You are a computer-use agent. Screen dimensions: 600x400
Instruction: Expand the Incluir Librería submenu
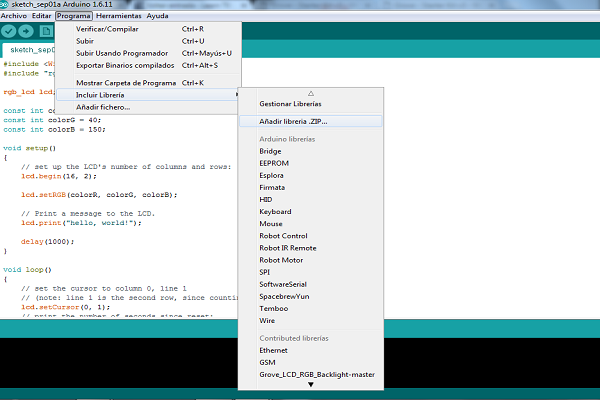tap(148, 95)
